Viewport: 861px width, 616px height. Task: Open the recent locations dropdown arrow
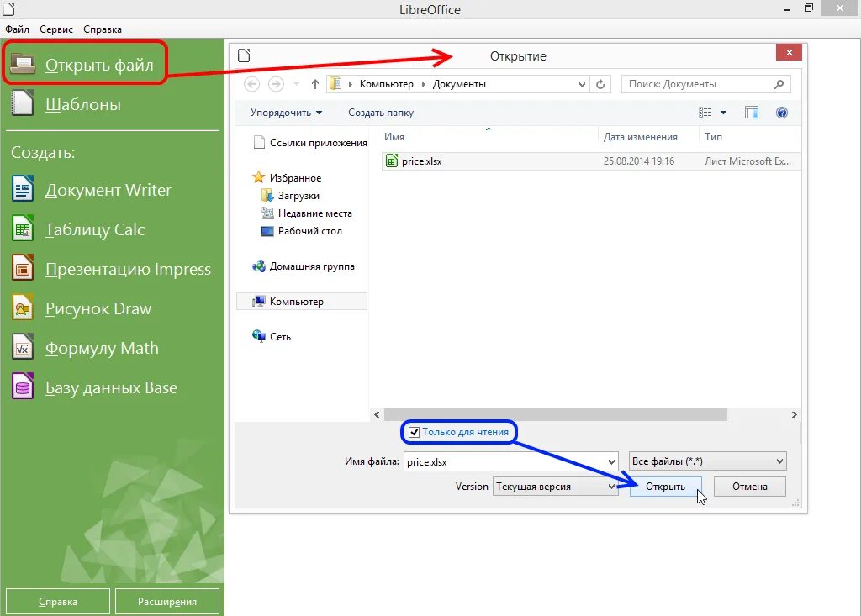[x=297, y=84]
